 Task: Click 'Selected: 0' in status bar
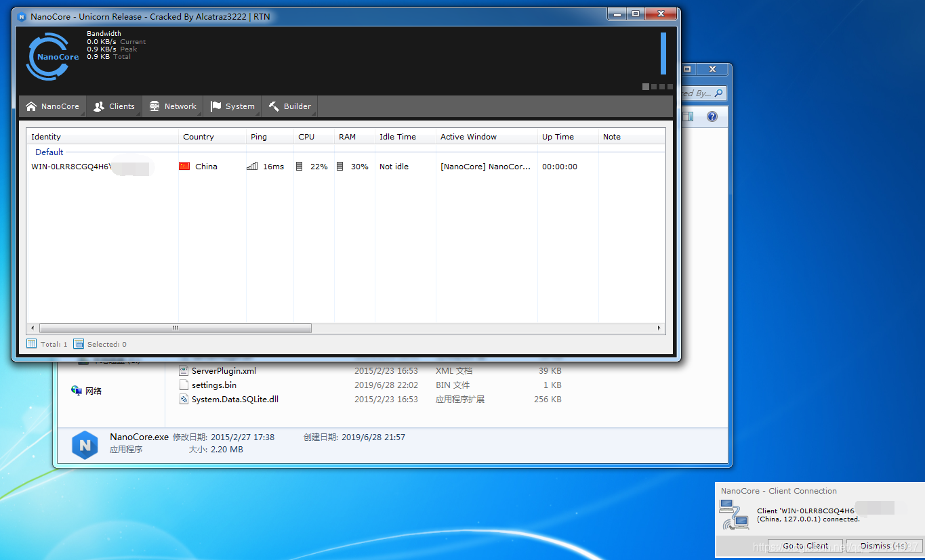point(107,344)
